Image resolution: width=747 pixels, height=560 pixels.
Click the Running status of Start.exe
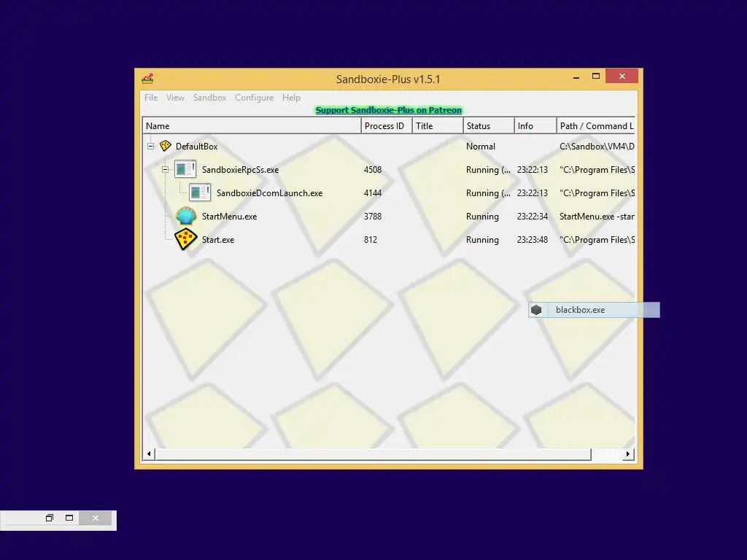(x=483, y=239)
